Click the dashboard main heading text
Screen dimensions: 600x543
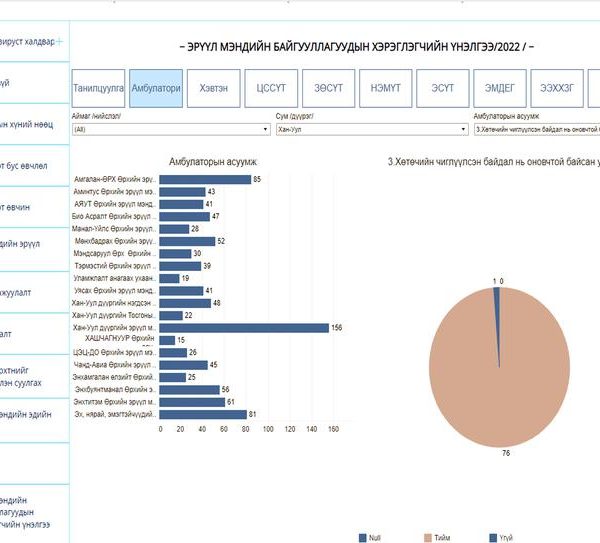(x=357, y=47)
